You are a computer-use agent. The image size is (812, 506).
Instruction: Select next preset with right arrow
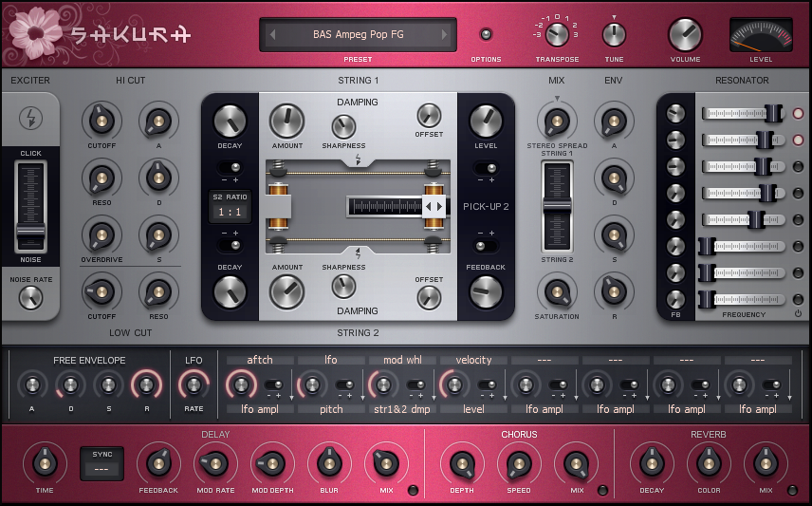444,34
